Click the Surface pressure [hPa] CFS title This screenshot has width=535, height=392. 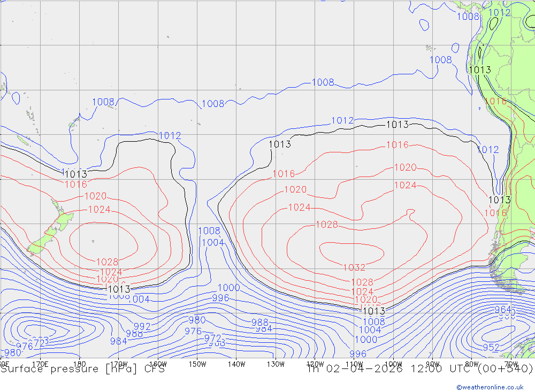[82, 369]
